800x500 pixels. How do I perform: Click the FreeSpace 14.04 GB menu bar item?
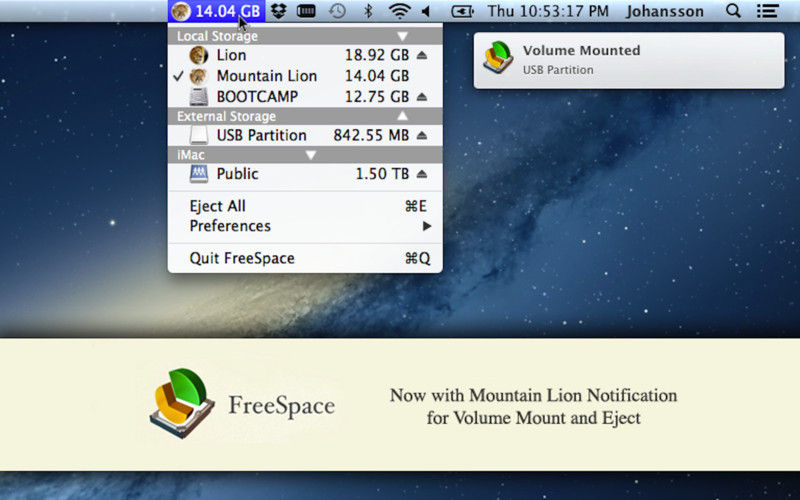click(216, 11)
